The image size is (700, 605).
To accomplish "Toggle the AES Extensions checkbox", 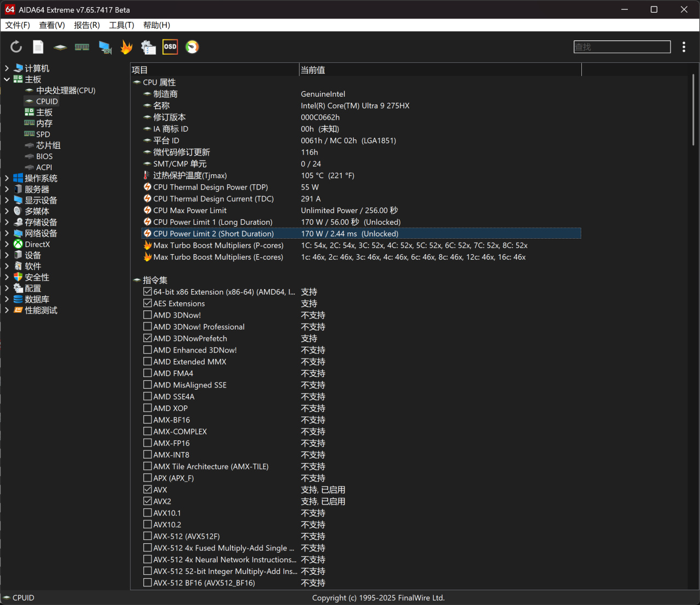I will [148, 303].
